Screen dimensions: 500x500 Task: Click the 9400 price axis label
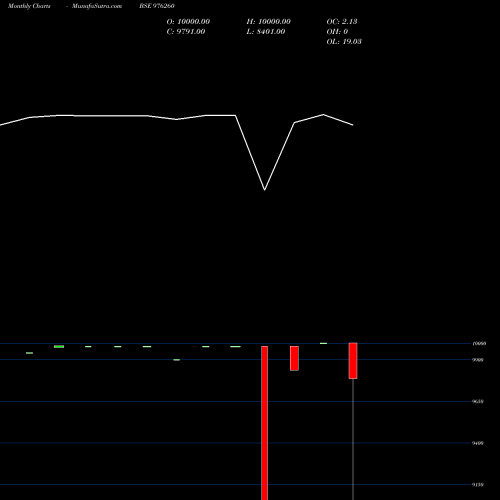478,443
